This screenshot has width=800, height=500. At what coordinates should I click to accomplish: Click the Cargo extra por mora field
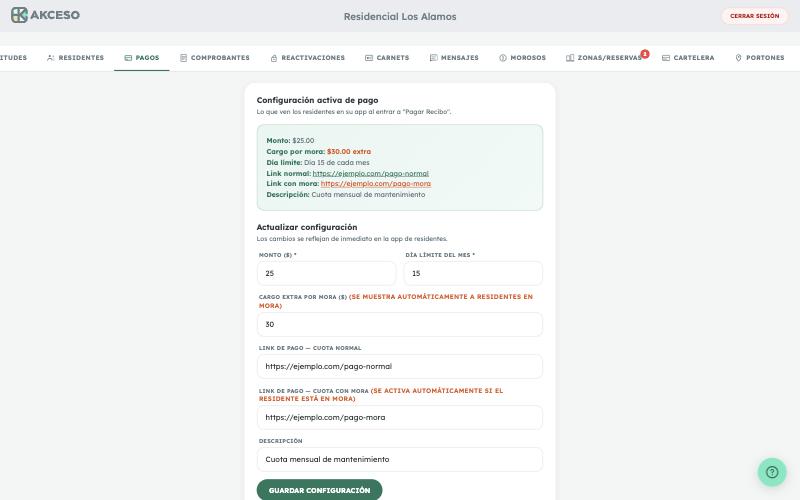point(399,324)
